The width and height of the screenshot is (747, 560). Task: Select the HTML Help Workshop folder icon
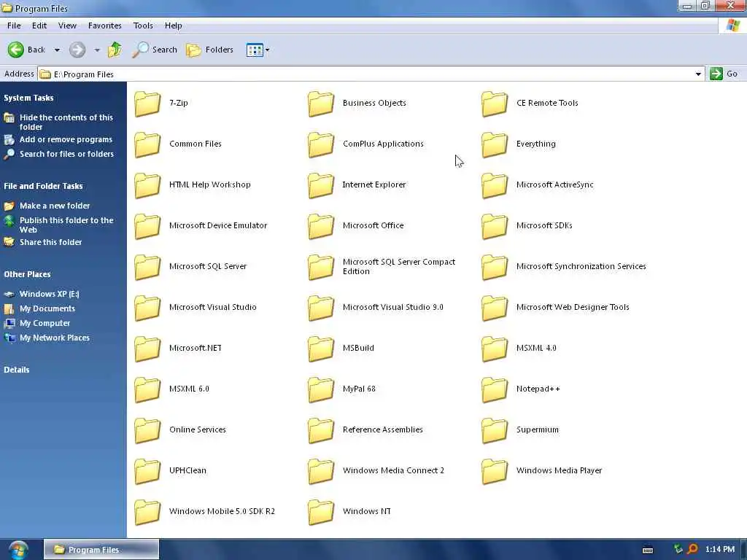pos(147,186)
